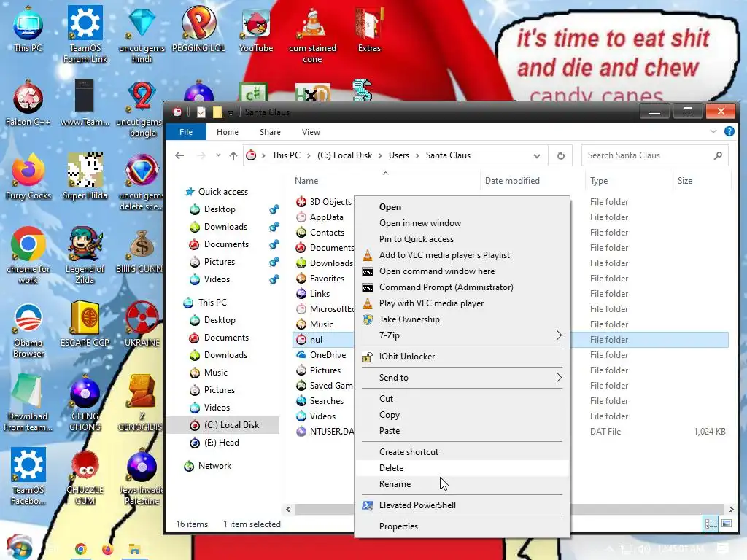Click horizontal scrollbar right arrow
The image size is (747, 560).
(731, 509)
